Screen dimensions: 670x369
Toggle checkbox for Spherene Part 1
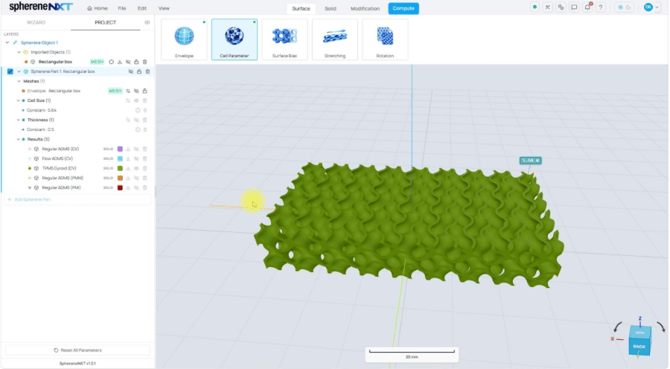pos(10,71)
